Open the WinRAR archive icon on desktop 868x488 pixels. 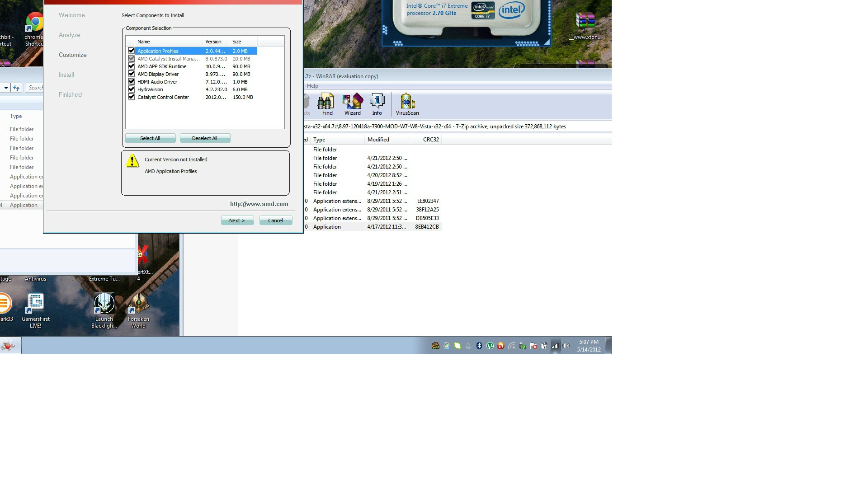[x=585, y=26]
